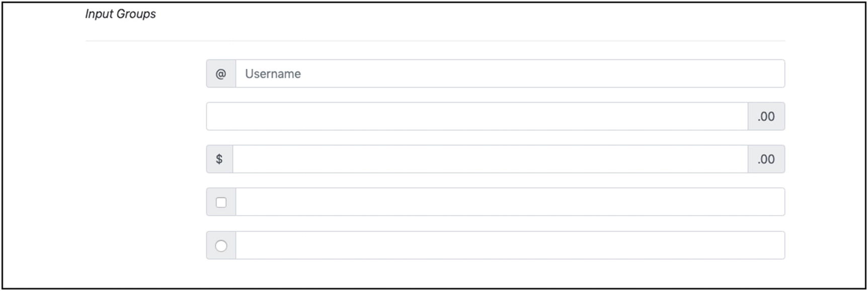This screenshot has width=868, height=291.
Task: Click the text field beside the radio button
Action: click(509, 245)
